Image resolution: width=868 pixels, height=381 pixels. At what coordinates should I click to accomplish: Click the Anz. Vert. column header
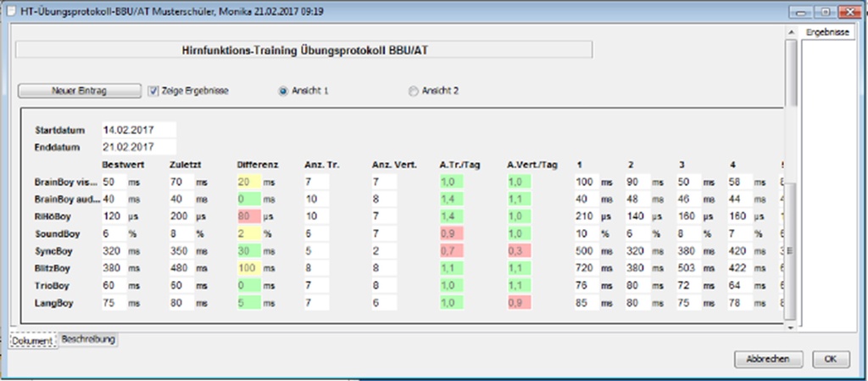point(395,165)
